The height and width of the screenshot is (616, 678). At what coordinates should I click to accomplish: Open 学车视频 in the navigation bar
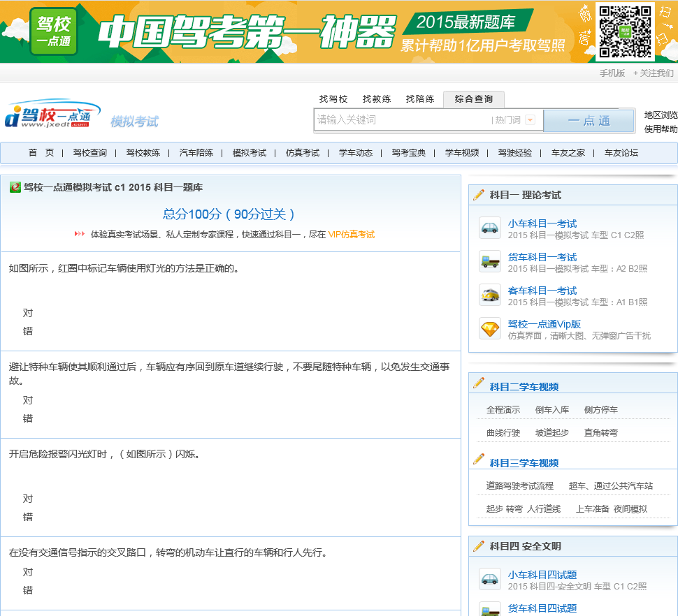[x=462, y=152]
